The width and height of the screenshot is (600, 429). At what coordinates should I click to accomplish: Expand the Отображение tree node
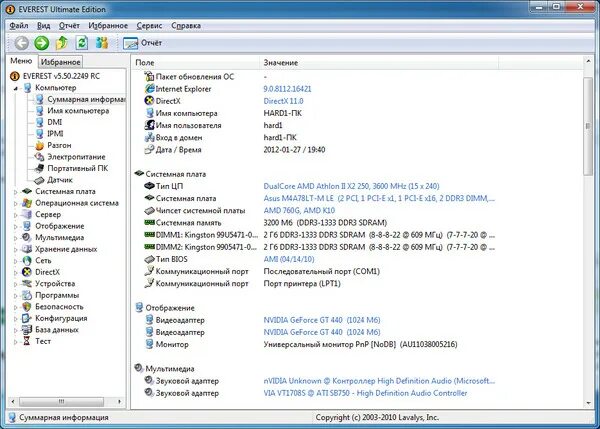(16, 226)
